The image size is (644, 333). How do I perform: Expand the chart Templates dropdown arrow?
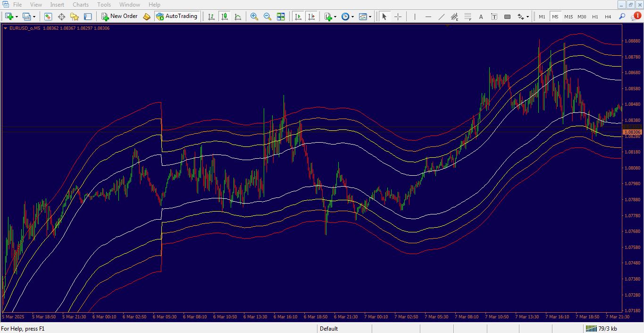(370, 17)
